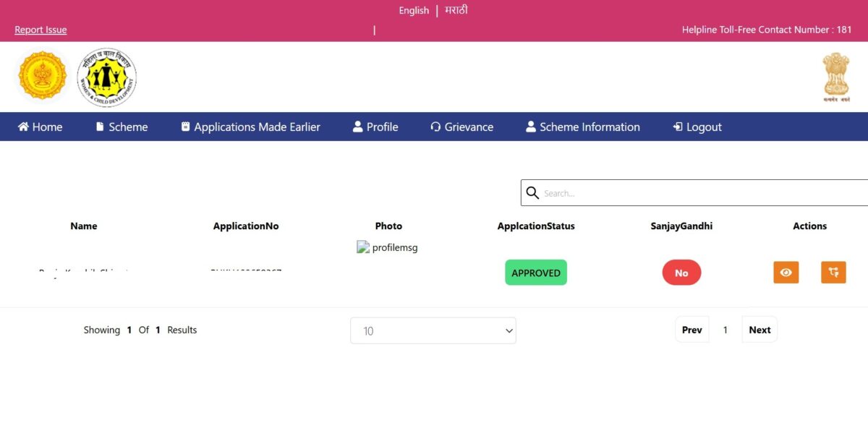Open the results-per-page dropdown showing 10

pyautogui.click(x=433, y=330)
